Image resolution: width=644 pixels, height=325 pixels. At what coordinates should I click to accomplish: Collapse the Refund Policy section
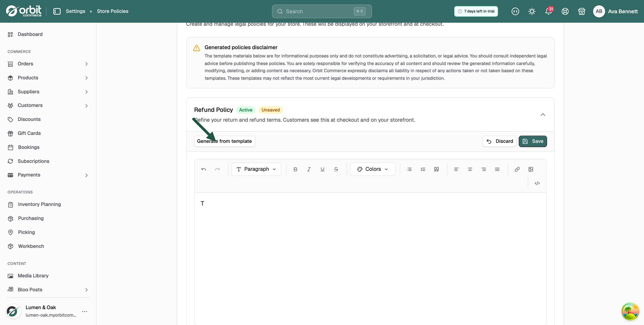[x=543, y=115]
